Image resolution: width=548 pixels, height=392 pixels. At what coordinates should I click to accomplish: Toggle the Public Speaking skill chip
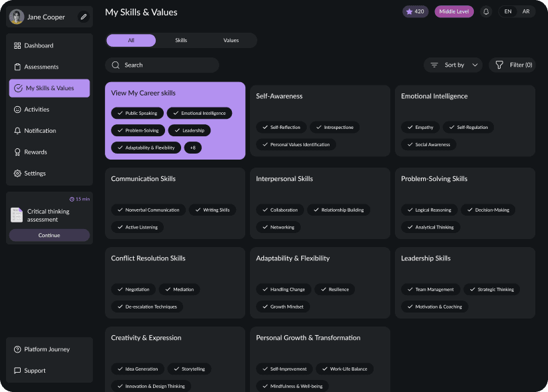pos(137,113)
